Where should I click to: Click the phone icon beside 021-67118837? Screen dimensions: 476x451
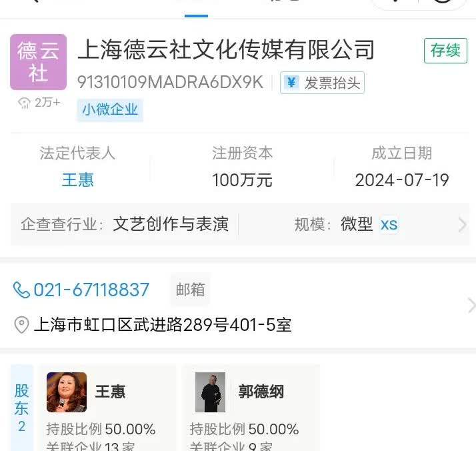click(x=21, y=290)
